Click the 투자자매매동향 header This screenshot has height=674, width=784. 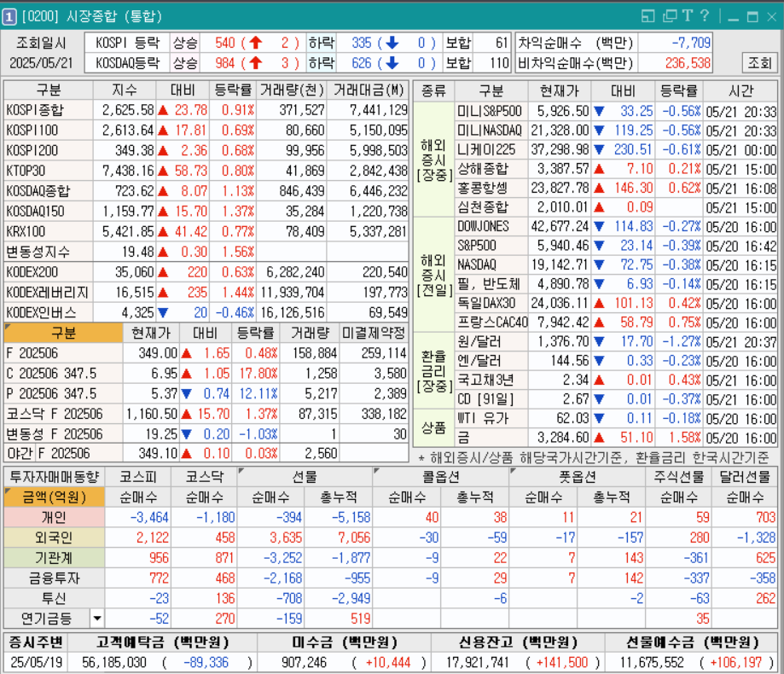click(x=54, y=477)
